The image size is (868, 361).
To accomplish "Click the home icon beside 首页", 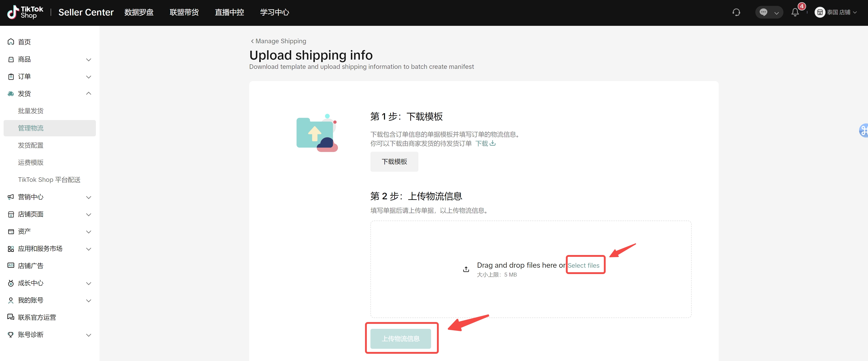I will tap(11, 42).
